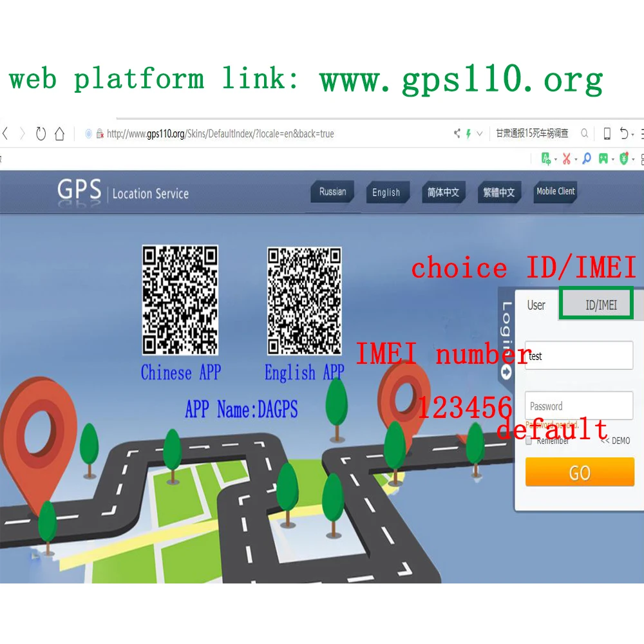
Task: Open the Mobile Client page
Action: click(x=555, y=191)
